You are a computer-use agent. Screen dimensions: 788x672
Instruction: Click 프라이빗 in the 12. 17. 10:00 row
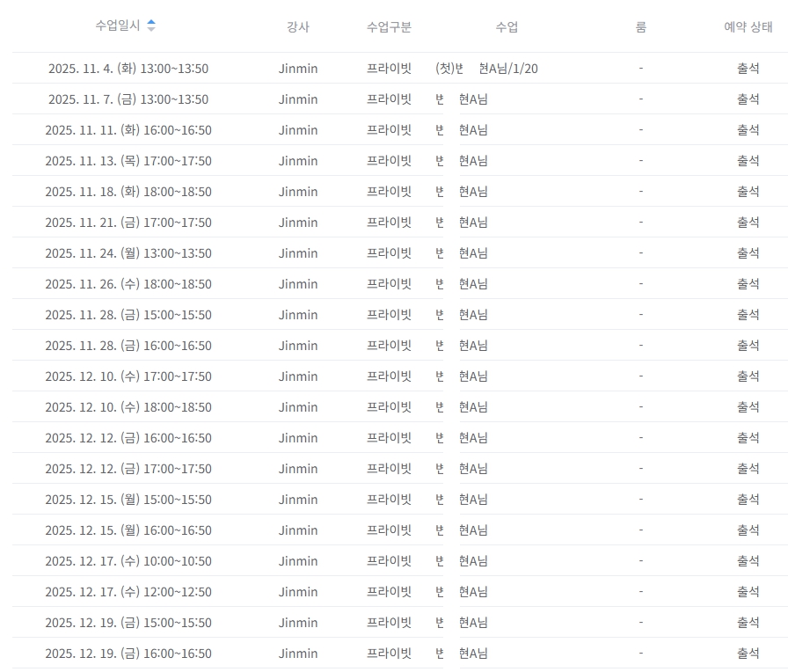389,561
